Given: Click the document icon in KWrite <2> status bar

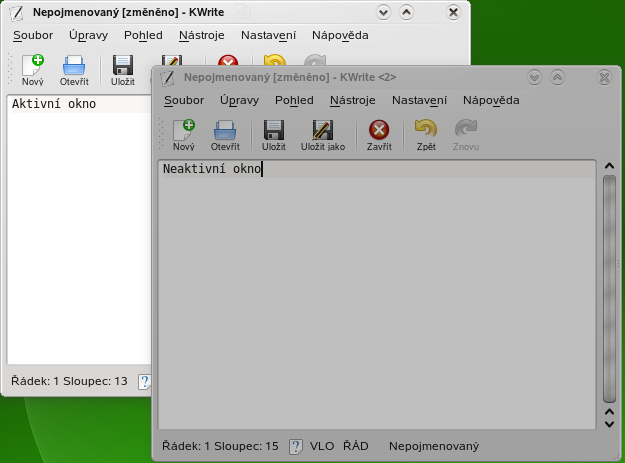Looking at the screenshot, I should 296,446.
